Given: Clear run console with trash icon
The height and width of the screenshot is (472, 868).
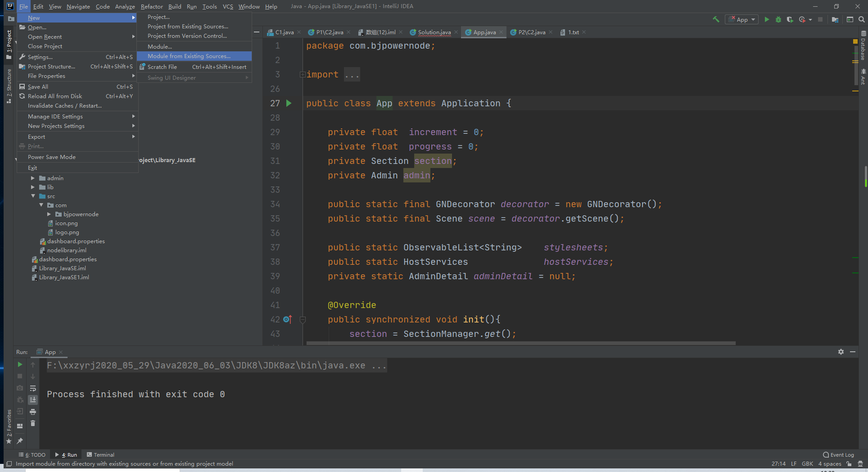Looking at the screenshot, I should [x=33, y=423].
